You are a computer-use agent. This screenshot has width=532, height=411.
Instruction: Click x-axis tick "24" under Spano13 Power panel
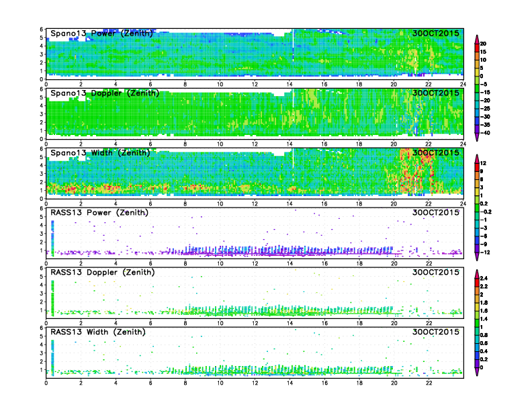pos(463,84)
